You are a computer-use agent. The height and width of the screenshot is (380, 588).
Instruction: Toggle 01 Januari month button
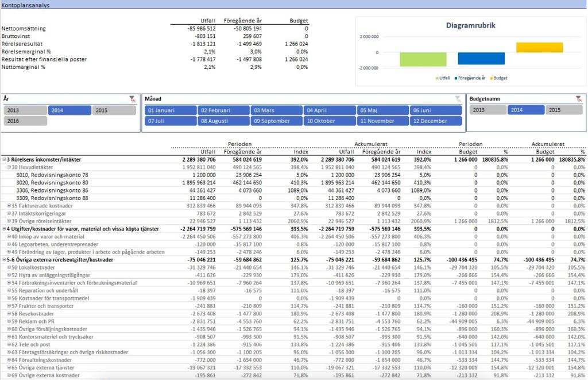tap(171, 110)
